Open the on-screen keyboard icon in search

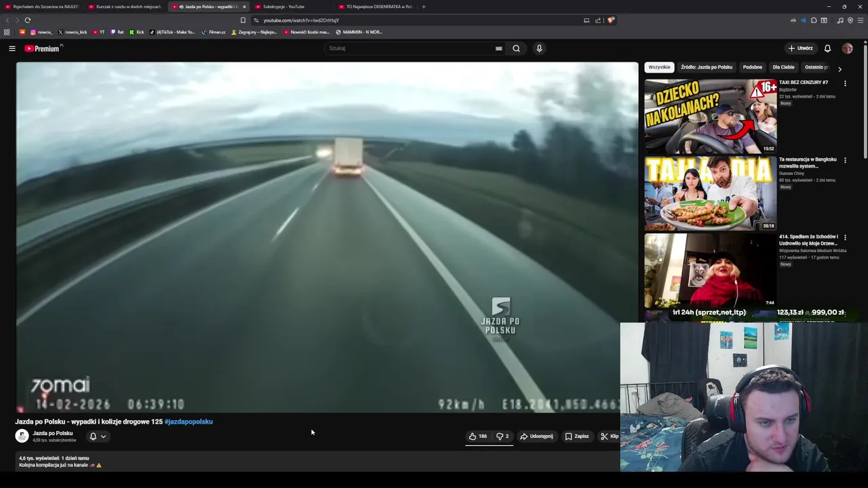click(x=498, y=48)
